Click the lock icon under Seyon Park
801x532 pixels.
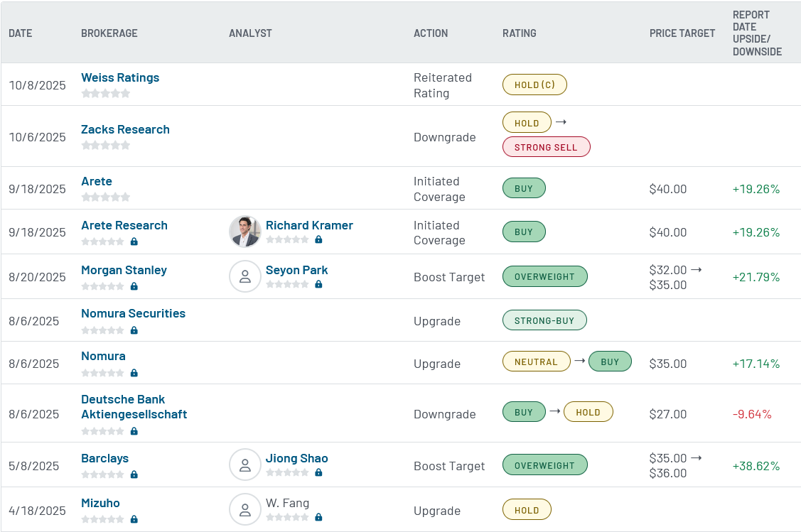coord(318,284)
